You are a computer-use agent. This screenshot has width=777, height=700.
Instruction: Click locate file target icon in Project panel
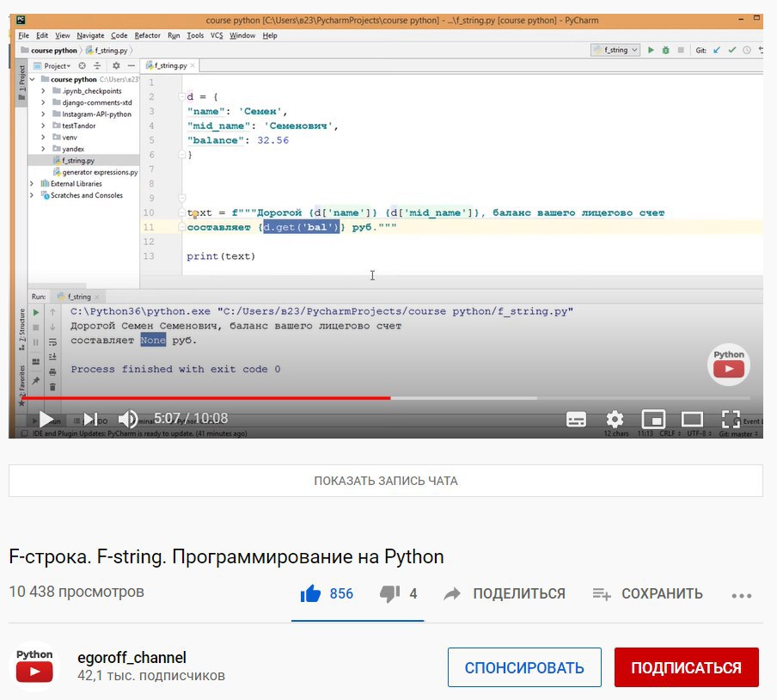click(83, 66)
